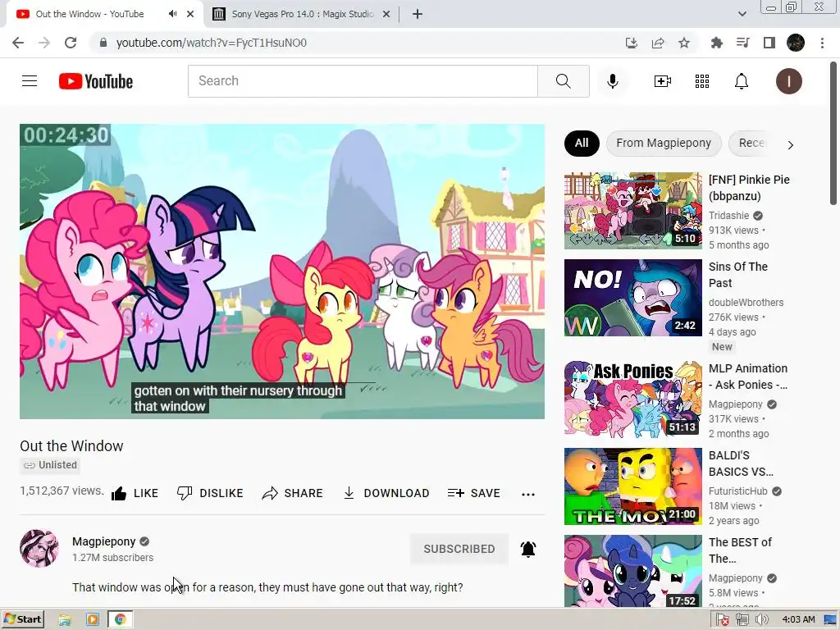Open the system tray volume icon
This screenshot has height=630, width=840.
pos(760,620)
